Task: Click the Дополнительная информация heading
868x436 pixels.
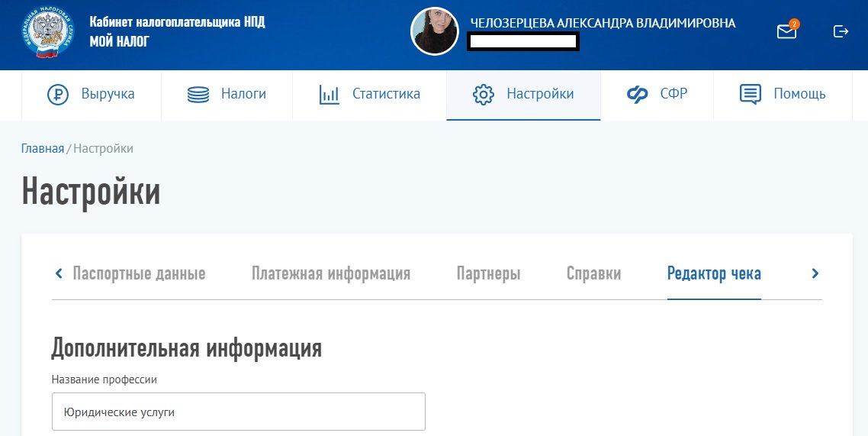Action: 187,348
